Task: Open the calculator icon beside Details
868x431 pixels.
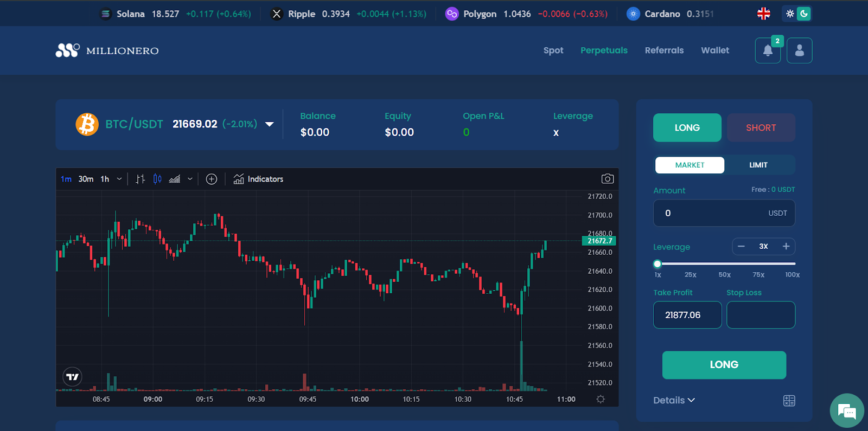Action: tap(789, 401)
